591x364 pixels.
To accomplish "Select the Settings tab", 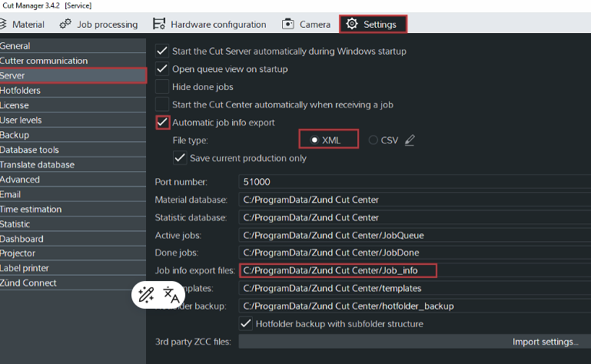I will [373, 24].
